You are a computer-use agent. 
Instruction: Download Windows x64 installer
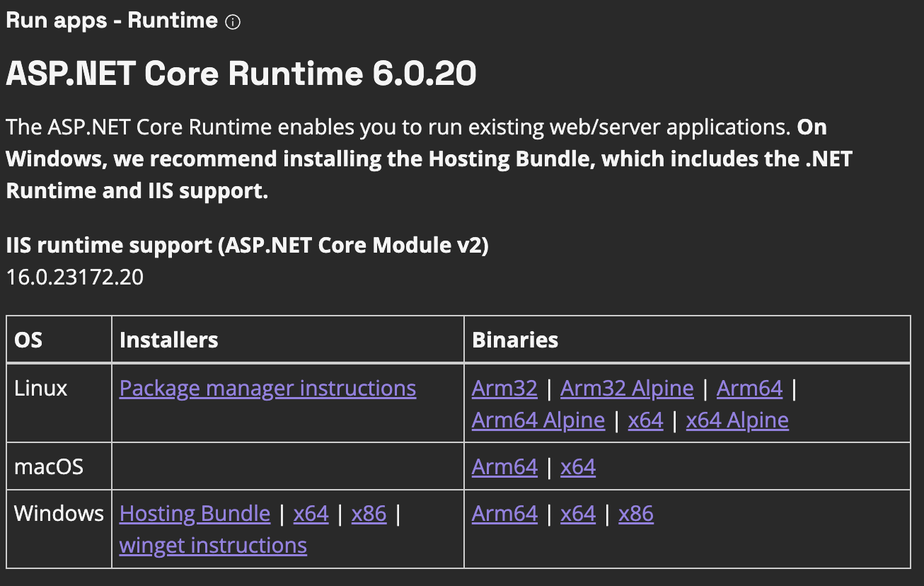(x=311, y=514)
